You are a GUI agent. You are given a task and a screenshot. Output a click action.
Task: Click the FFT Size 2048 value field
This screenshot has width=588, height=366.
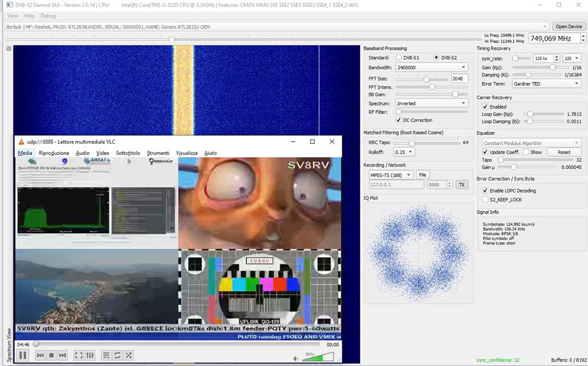[459, 79]
